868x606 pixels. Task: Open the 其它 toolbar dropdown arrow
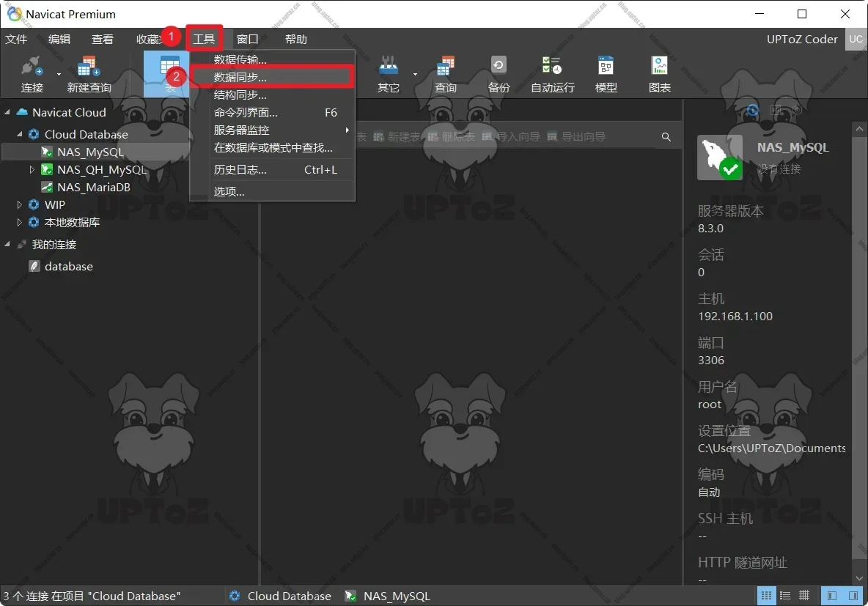pos(415,74)
